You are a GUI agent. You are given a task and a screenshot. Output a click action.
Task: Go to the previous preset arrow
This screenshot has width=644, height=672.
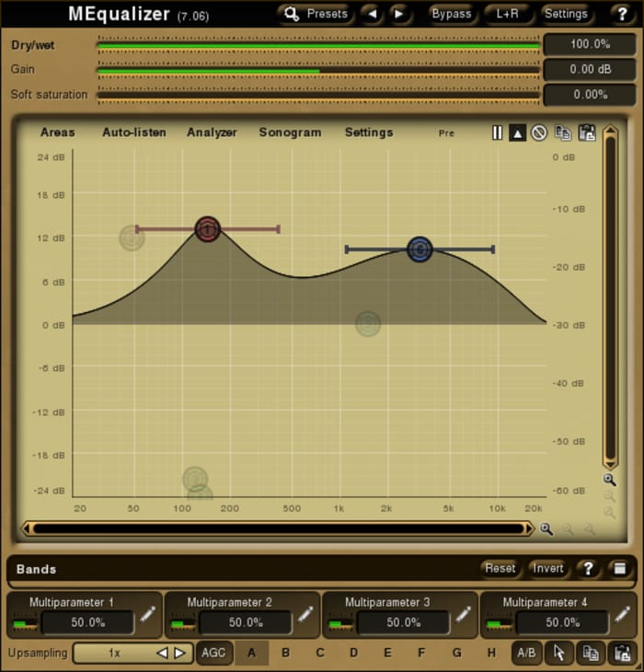click(372, 14)
